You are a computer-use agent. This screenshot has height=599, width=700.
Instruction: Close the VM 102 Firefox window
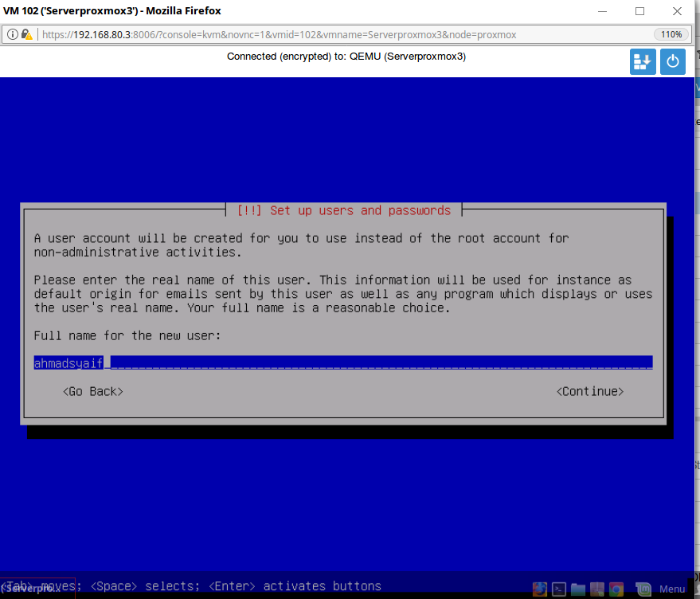pyautogui.click(x=677, y=11)
